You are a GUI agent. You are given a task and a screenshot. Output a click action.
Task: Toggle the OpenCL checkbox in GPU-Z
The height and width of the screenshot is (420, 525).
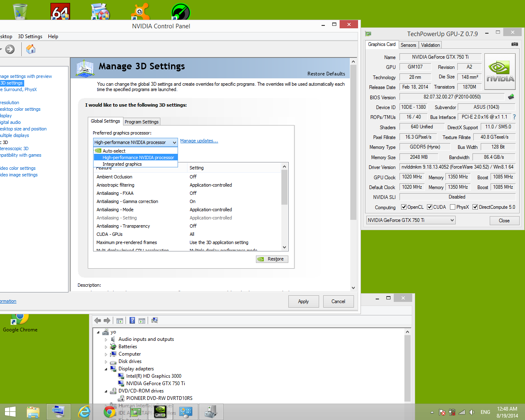pos(404,207)
